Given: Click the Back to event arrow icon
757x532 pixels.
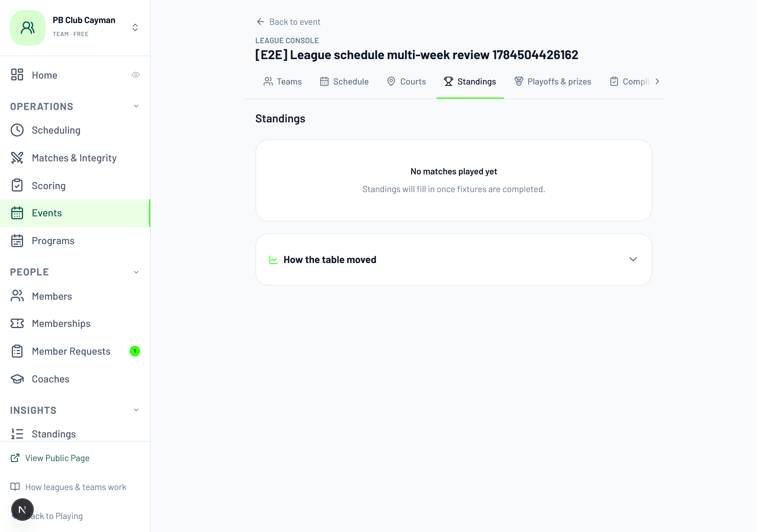Looking at the screenshot, I should click(261, 22).
